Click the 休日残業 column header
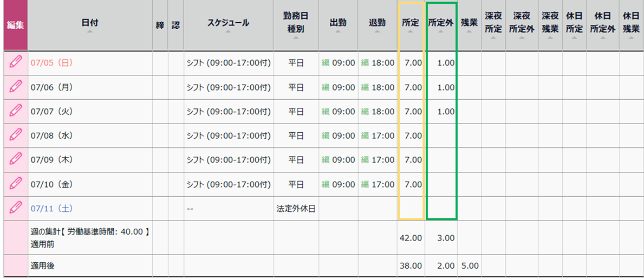The image size is (644, 278). (631, 23)
